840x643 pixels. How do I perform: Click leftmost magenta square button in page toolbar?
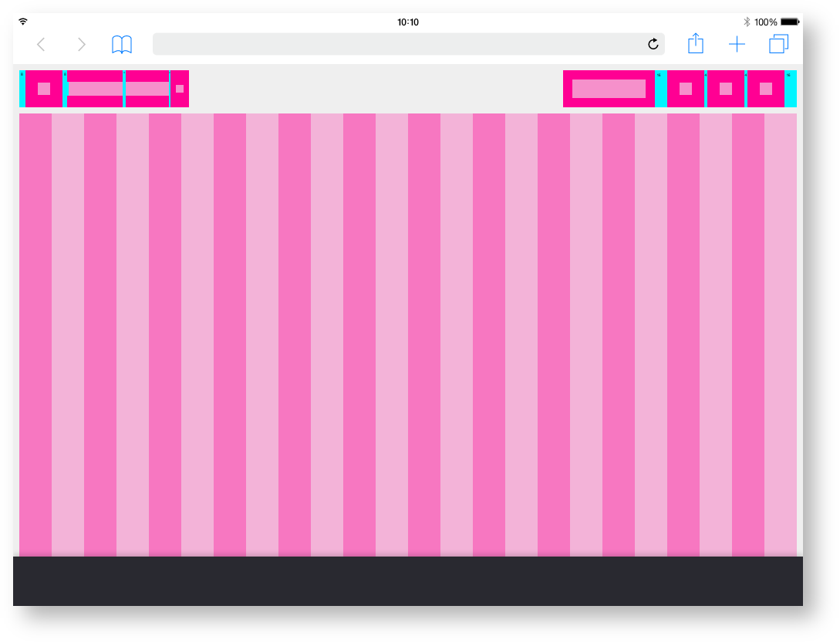44,89
